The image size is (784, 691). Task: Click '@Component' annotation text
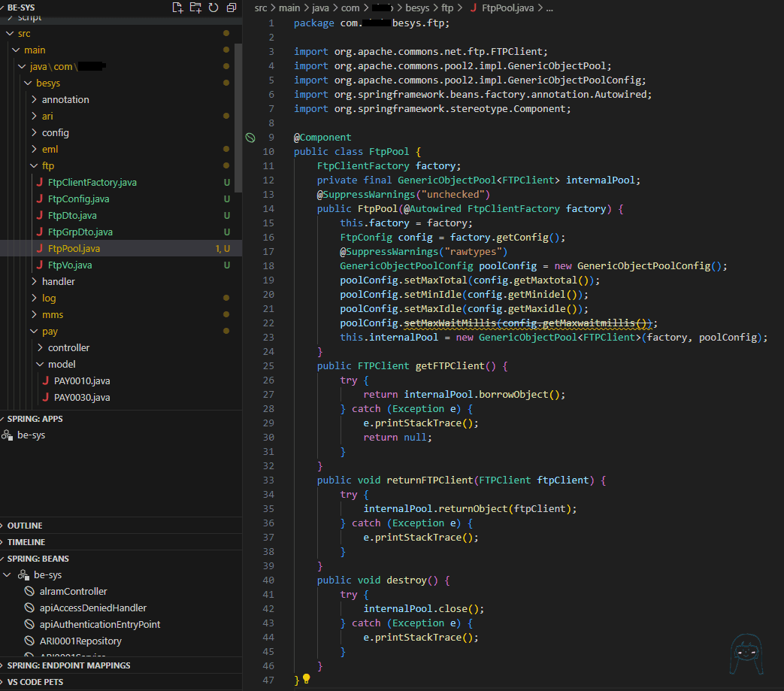[322, 138]
